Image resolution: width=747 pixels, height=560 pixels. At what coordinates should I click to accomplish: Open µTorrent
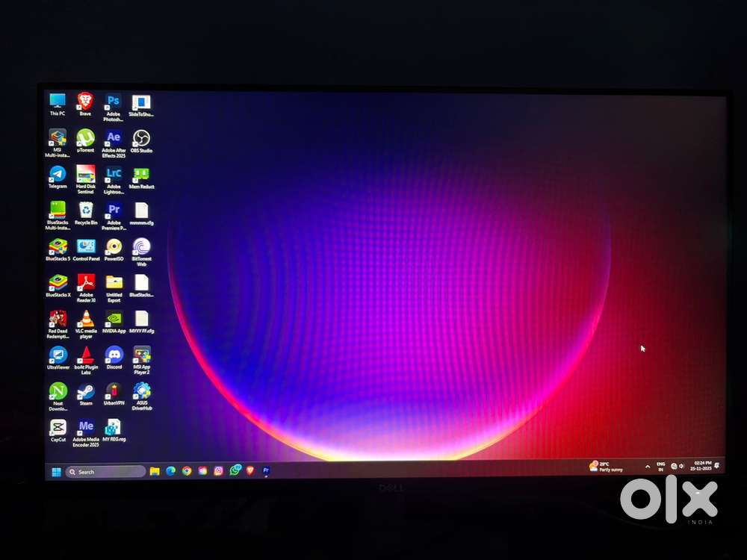point(85,138)
